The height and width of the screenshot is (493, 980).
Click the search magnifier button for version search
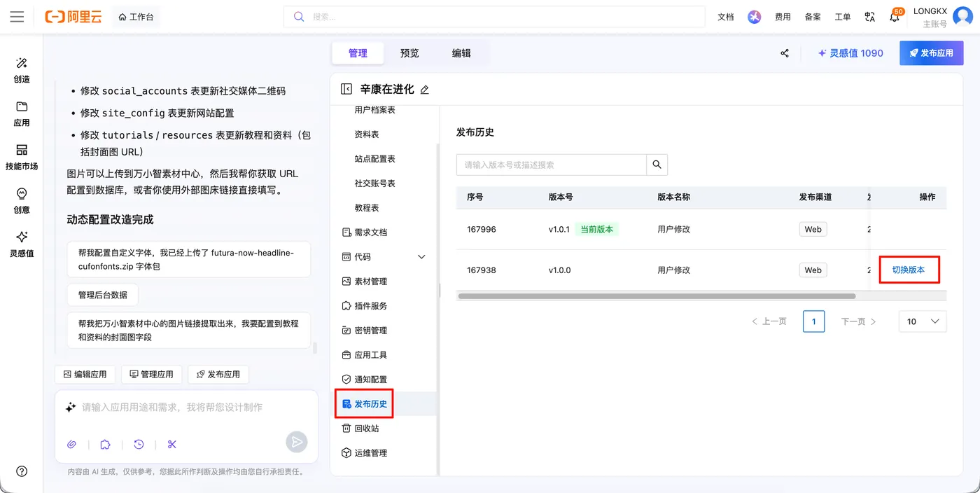click(x=657, y=165)
